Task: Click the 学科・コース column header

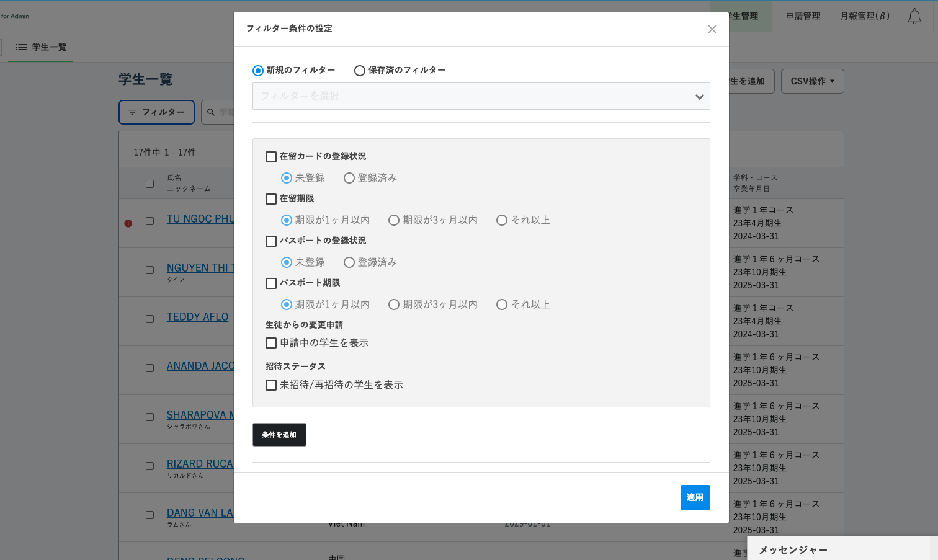Action: pyautogui.click(x=755, y=178)
